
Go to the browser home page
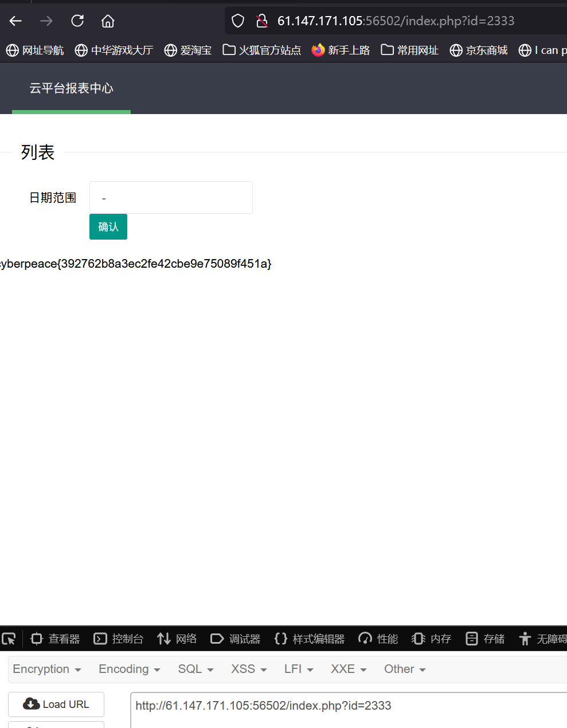coord(107,21)
